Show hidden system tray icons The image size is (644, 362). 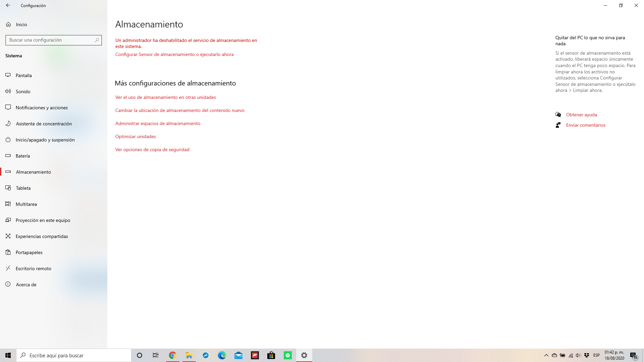pyautogui.click(x=546, y=355)
